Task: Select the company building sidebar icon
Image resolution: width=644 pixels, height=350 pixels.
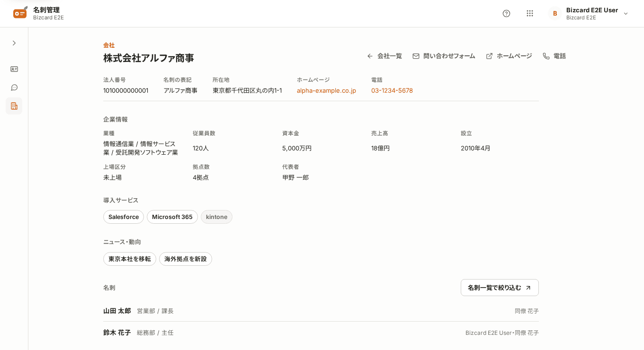Action: click(x=14, y=106)
